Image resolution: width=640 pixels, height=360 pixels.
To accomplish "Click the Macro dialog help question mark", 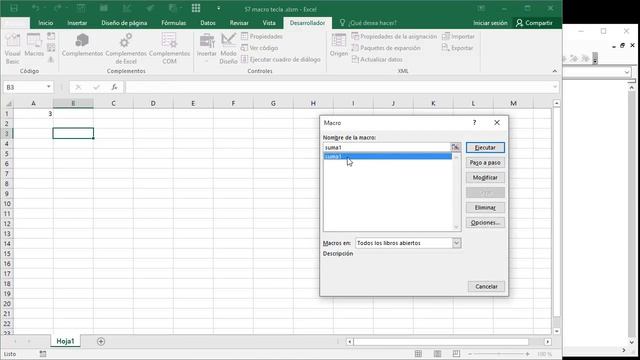I will tap(474, 122).
